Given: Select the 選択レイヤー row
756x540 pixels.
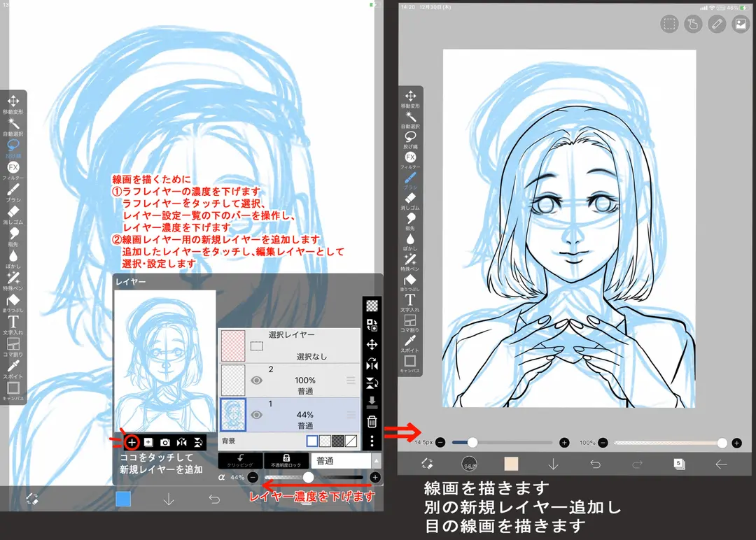Looking at the screenshot, I should [290, 346].
